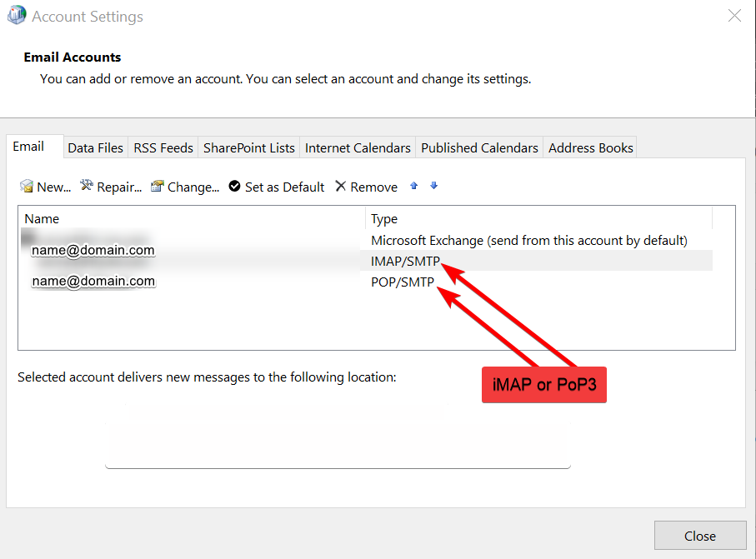Move account up with the up arrow
Viewport: 756px width, 559px height.
click(x=413, y=186)
